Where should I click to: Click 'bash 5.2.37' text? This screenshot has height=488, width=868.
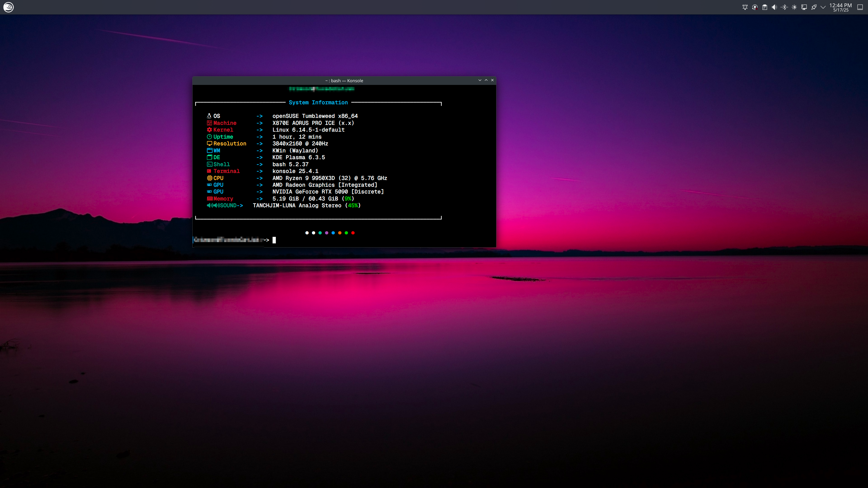tap(290, 164)
